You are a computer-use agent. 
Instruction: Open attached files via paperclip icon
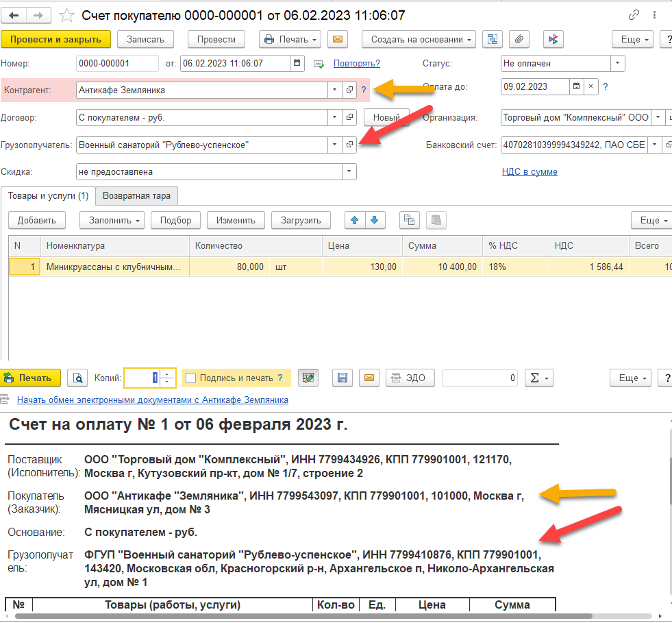(x=519, y=40)
